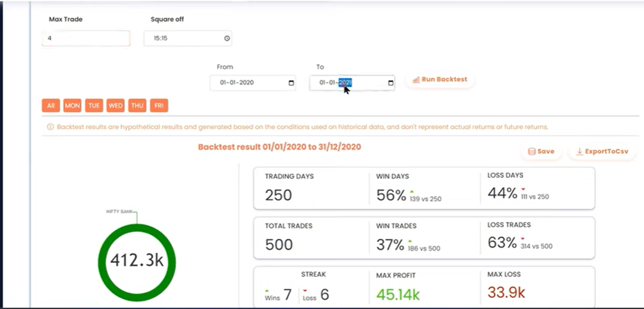Open the To date calendar picker icon

tap(391, 83)
